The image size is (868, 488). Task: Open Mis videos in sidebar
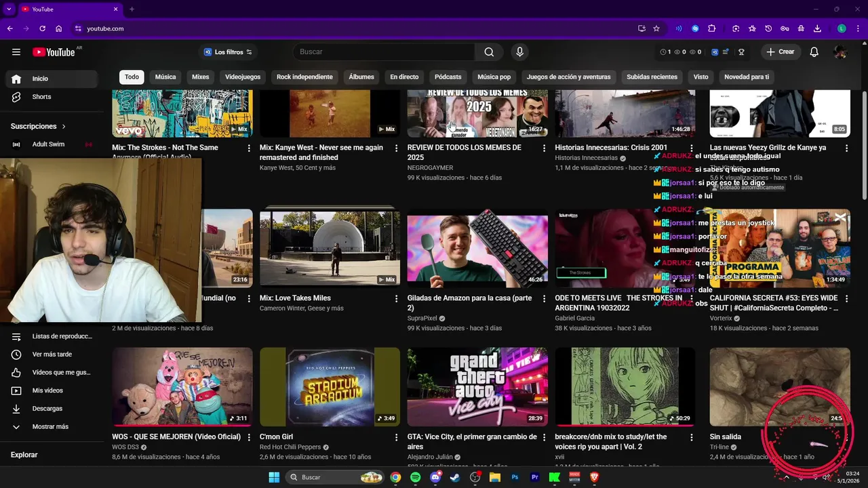click(x=52, y=391)
